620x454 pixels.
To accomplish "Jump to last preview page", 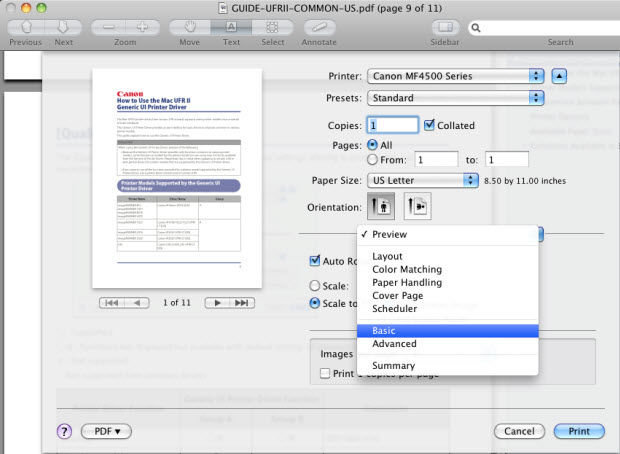I will pos(242,303).
